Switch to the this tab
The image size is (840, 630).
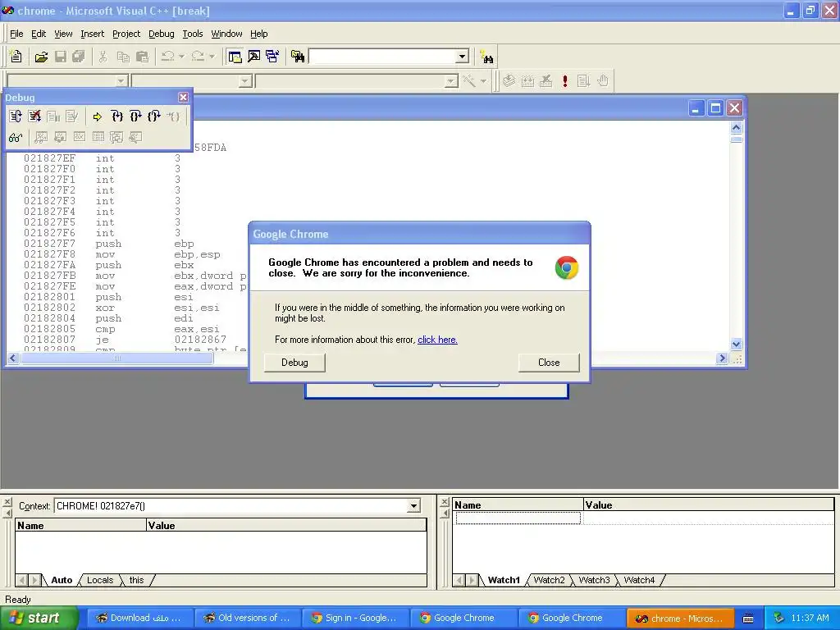(137, 580)
